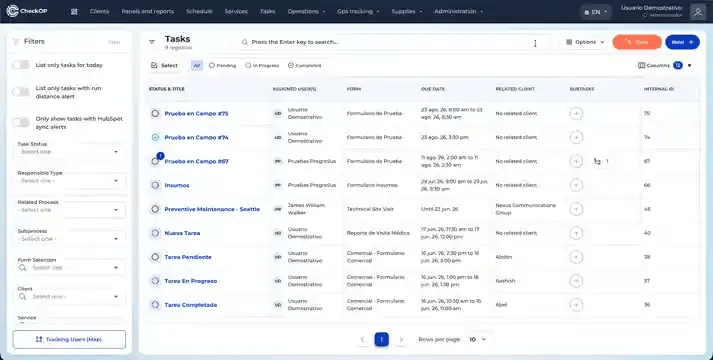Go to the Schedule menu
Screen dimensions: 713x360
pos(199,11)
